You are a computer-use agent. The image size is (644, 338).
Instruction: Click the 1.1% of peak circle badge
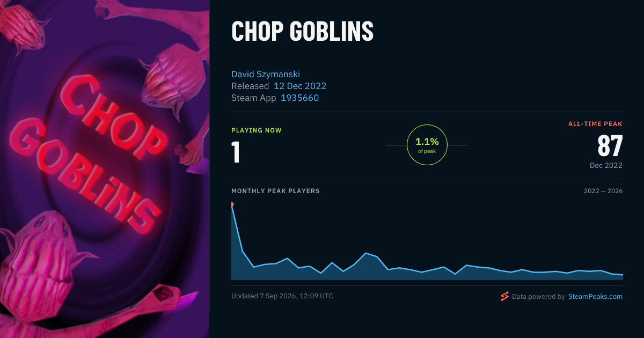(x=427, y=145)
